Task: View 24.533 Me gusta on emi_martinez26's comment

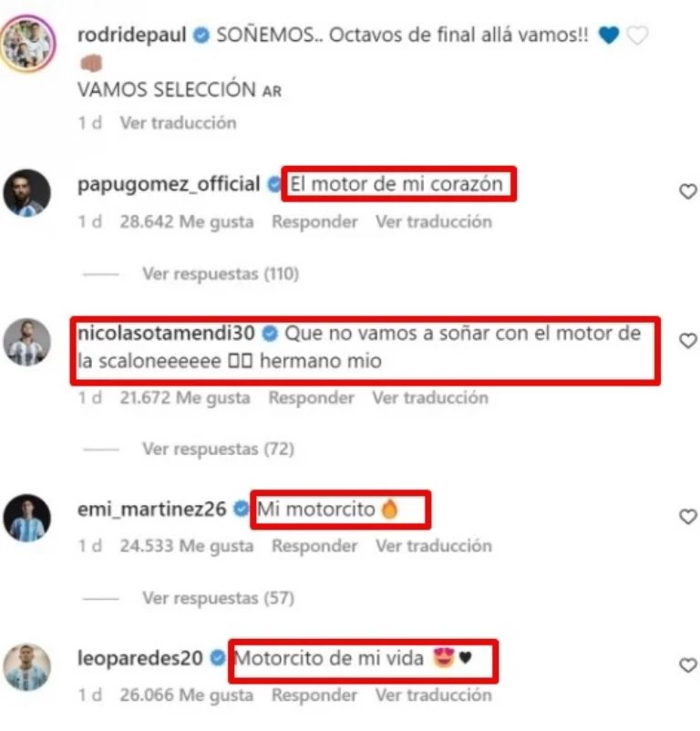Action: pyautogui.click(x=187, y=546)
